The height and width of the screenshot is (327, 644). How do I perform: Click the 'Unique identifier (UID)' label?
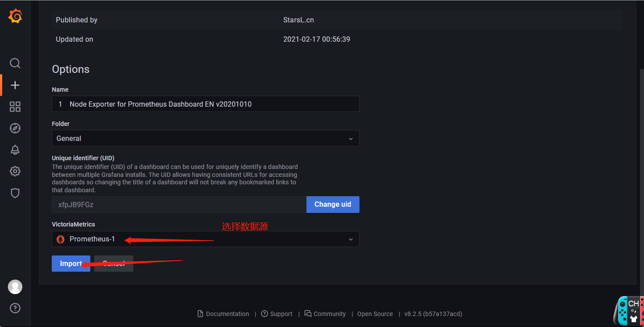click(83, 158)
